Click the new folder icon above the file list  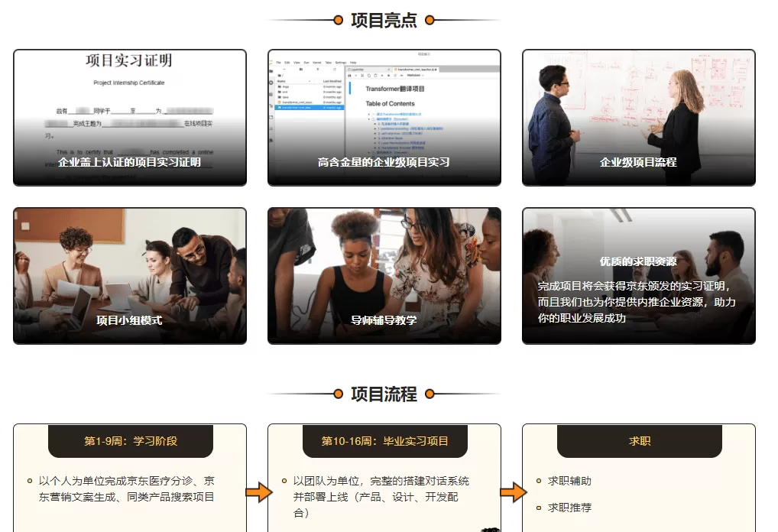[301, 69]
